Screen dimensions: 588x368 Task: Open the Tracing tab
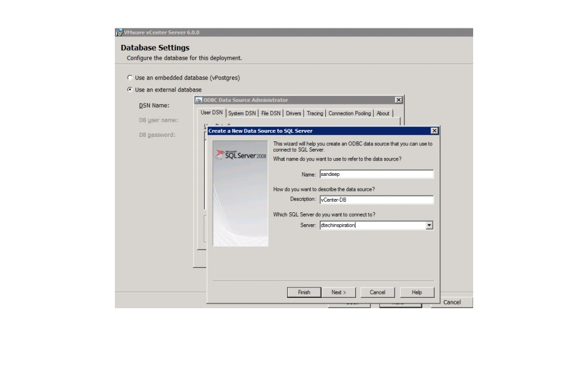(315, 113)
